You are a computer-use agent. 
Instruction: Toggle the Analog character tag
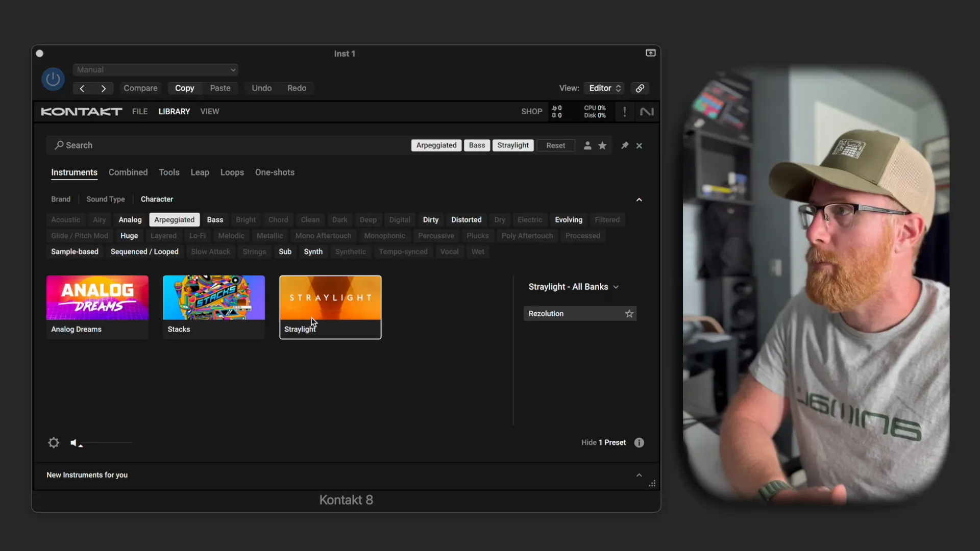point(130,220)
